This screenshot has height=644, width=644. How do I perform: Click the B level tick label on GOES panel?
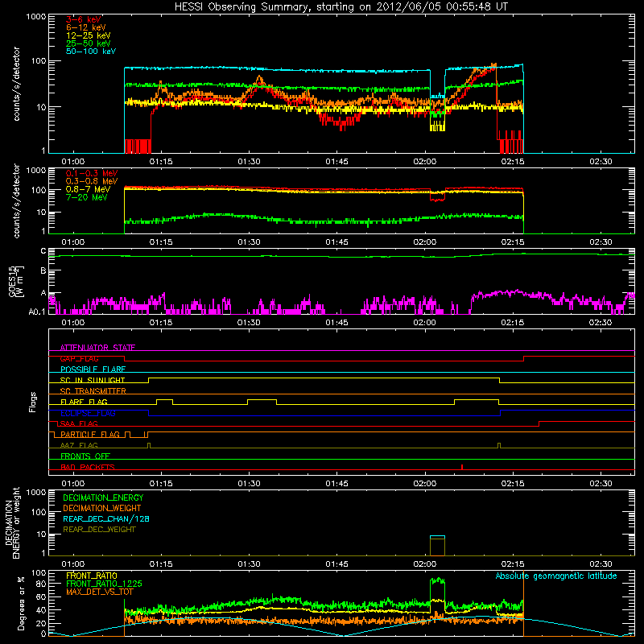(43, 271)
